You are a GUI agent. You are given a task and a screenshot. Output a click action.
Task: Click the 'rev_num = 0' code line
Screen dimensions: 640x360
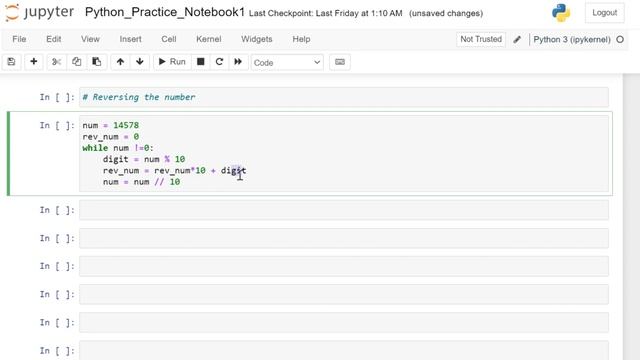(x=111, y=137)
